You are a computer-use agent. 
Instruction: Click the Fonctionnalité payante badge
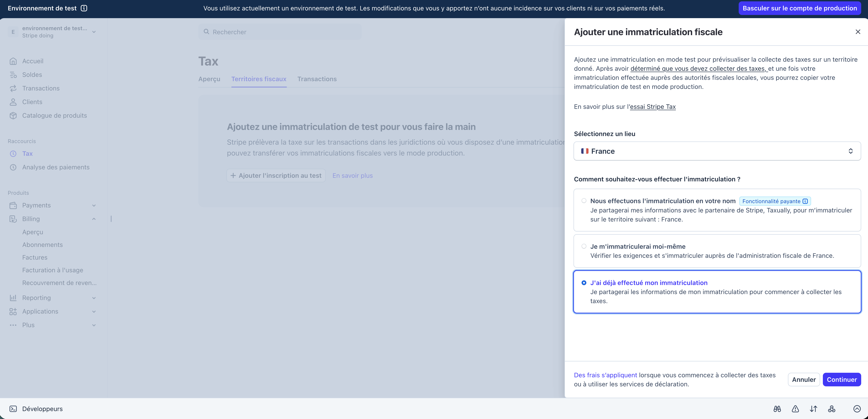(775, 201)
